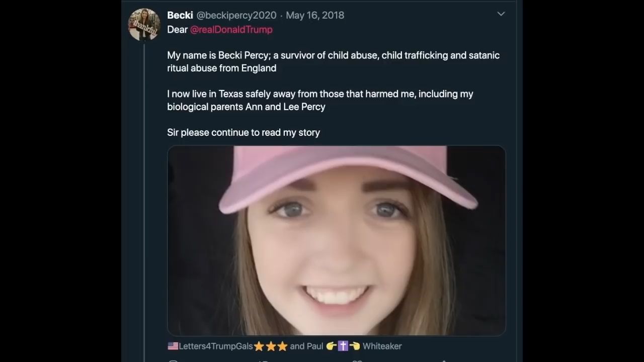Image resolution: width=644 pixels, height=362 pixels.
Task: Open Becki's profile avatar picture
Action: coord(144,24)
